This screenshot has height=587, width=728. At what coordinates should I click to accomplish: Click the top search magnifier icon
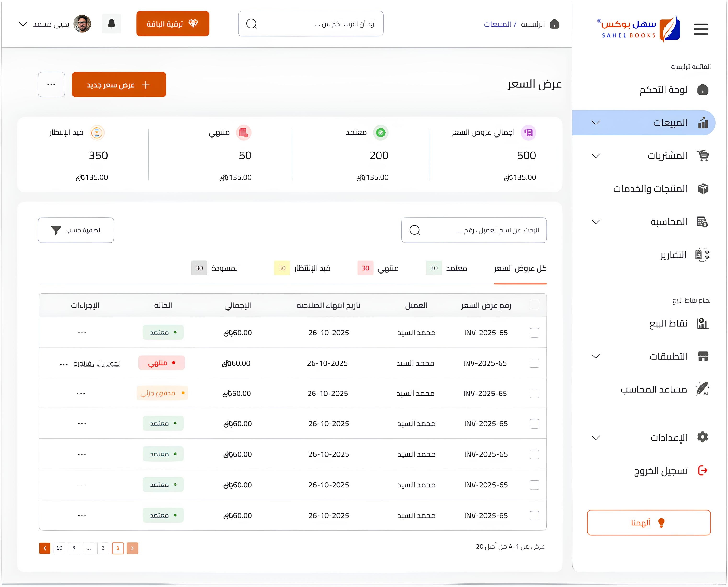(251, 24)
